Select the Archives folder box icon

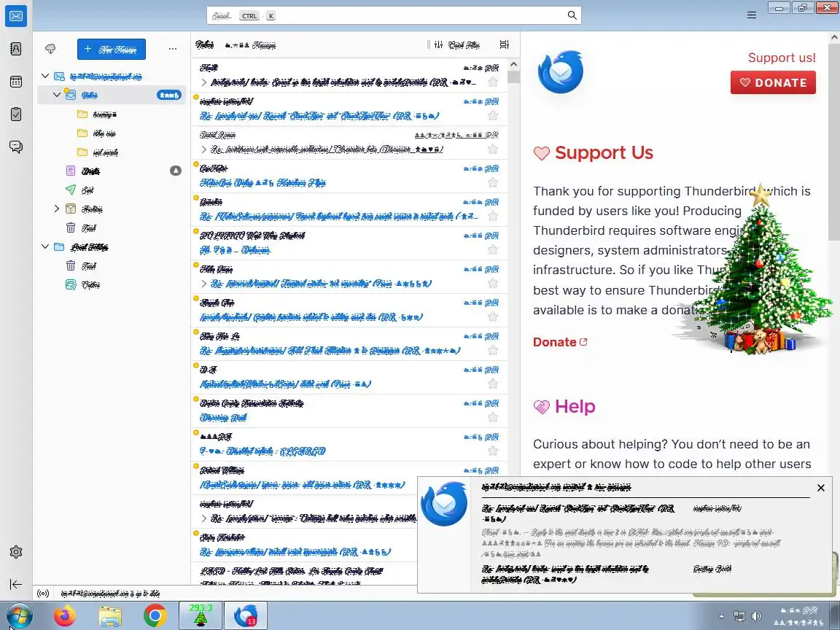(x=71, y=209)
